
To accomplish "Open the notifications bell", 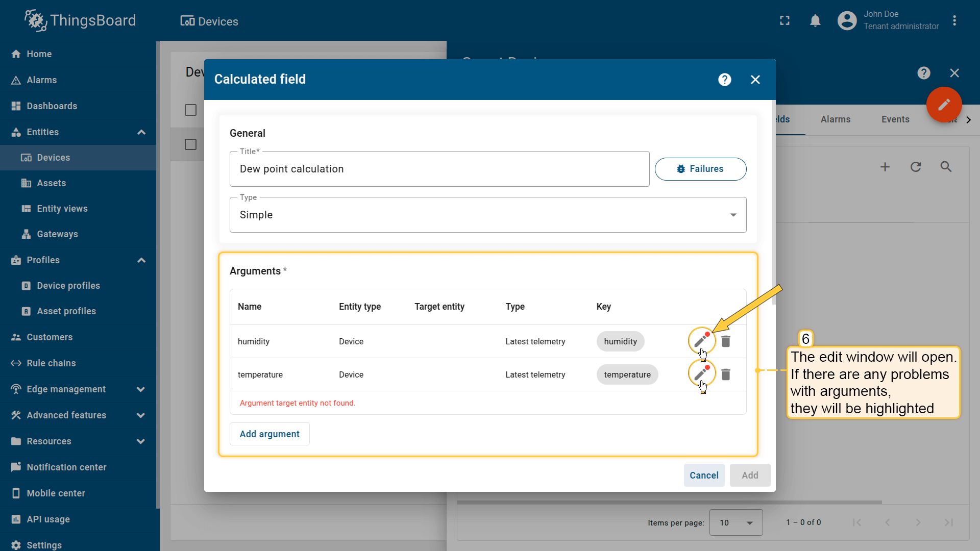I will 815,21.
